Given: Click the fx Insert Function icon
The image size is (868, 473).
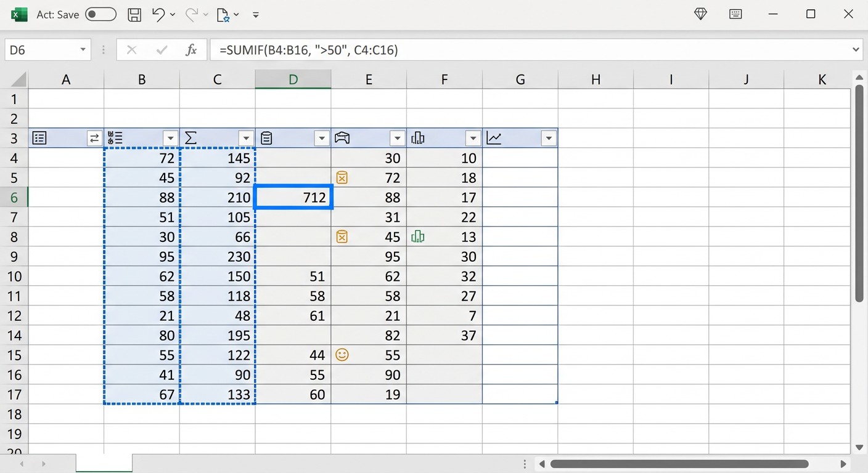Looking at the screenshot, I should coord(192,50).
